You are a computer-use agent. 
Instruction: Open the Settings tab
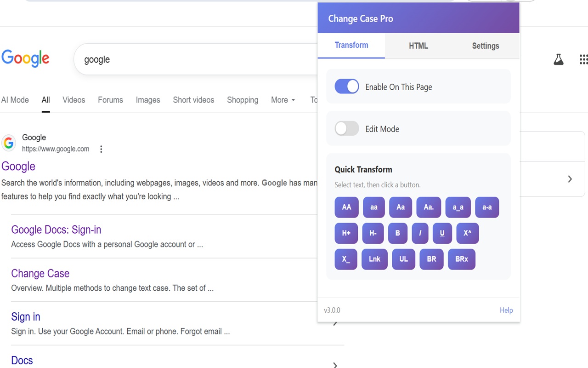[x=486, y=46]
